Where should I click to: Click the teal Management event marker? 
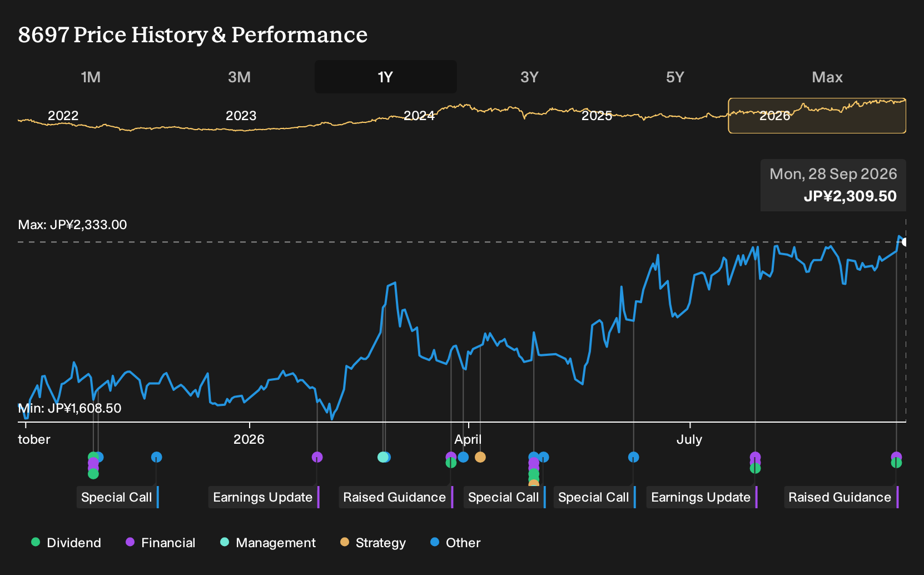(382, 457)
